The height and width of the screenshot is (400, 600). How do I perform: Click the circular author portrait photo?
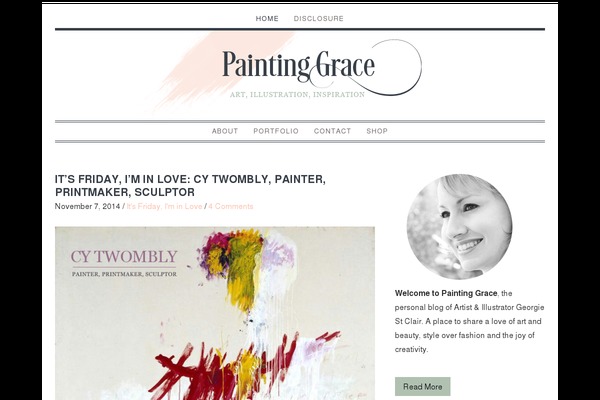pyautogui.click(x=460, y=227)
